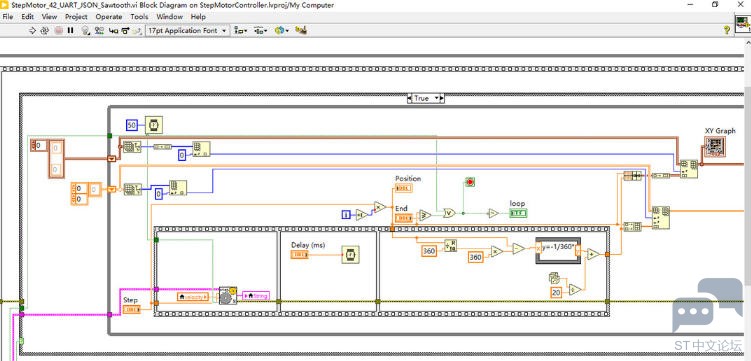Go to previous case with left arrow

pyautogui.click(x=410, y=98)
